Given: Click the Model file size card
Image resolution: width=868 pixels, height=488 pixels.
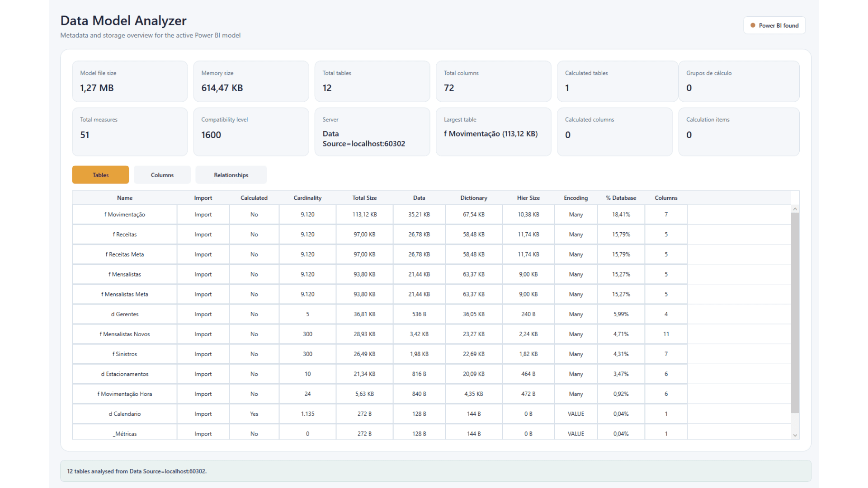Looking at the screenshot, I should click(x=130, y=81).
